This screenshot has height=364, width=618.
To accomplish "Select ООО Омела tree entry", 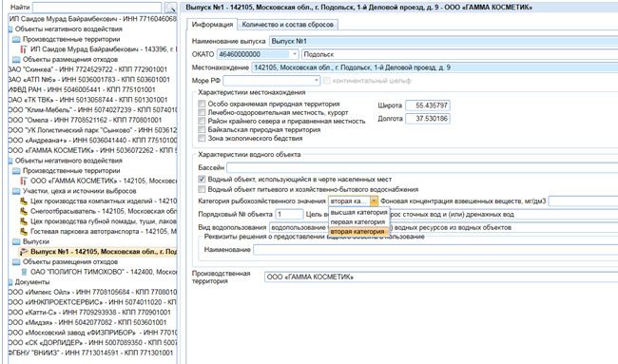I will pyautogui.click(x=85, y=120).
